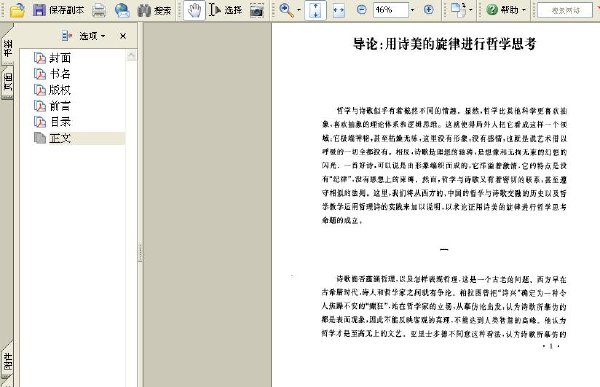Click the email globe icon
The height and width of the screenshot is (387, 600).
point(122,10)
